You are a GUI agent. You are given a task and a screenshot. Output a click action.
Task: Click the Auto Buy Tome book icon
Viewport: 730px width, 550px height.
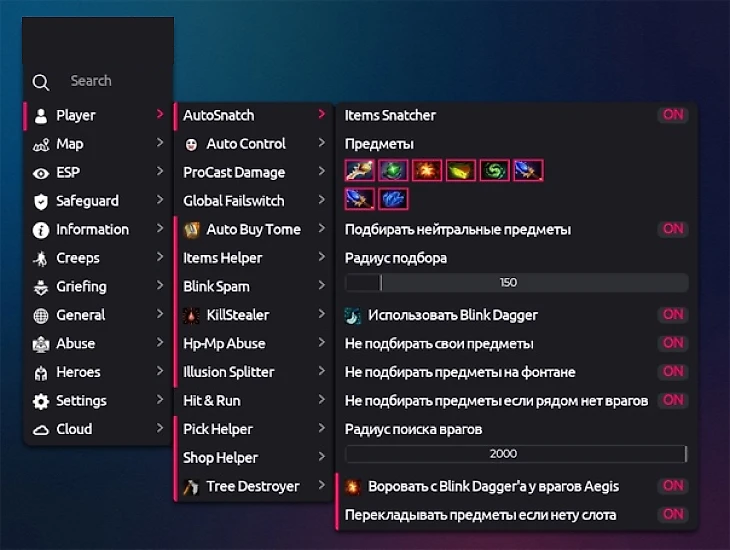(x=191, y=230)
